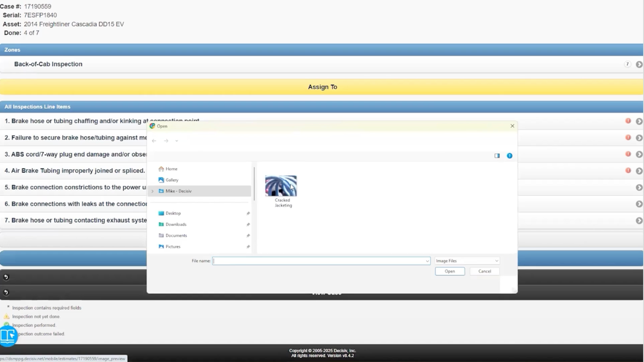Click the blue help icon in the Open dialog

coord(509,155)
